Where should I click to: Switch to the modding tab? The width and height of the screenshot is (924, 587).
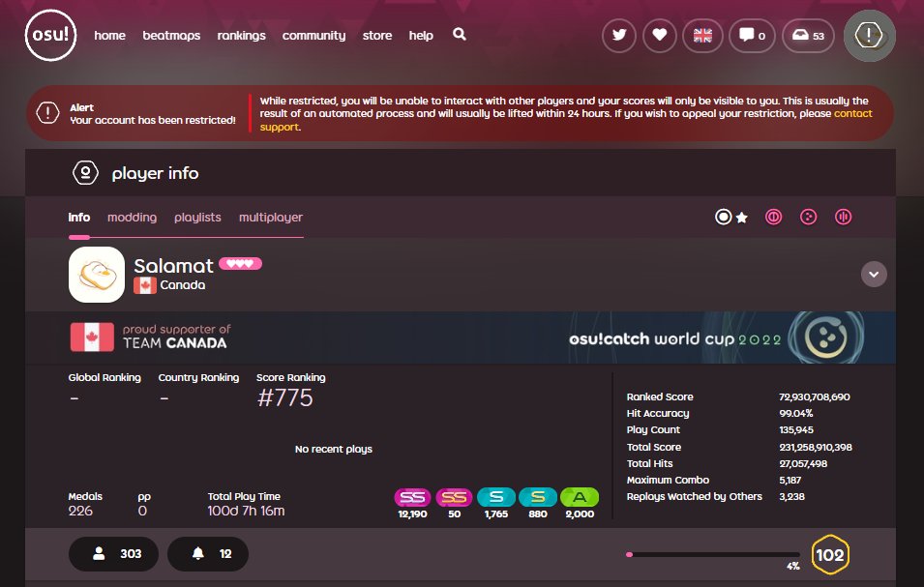pos(132,218)
